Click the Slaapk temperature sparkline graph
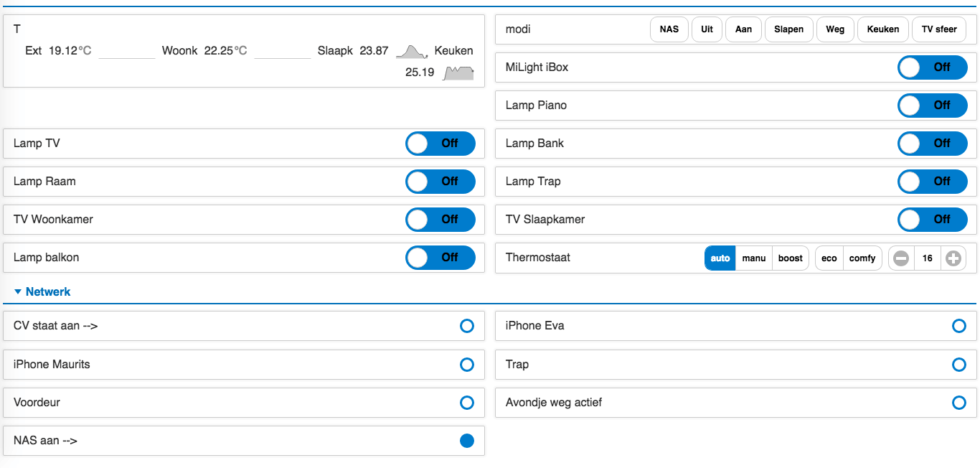This screenshot has width=980, height=468. coord(411,52)
